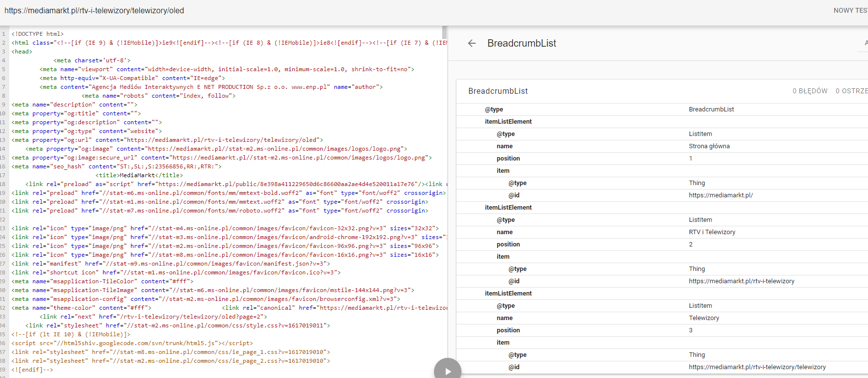The width and height of the screenshot is (868, 378).
Task: Click the meta viewport line
Action: pyautogui.click(x=227, y=69)
